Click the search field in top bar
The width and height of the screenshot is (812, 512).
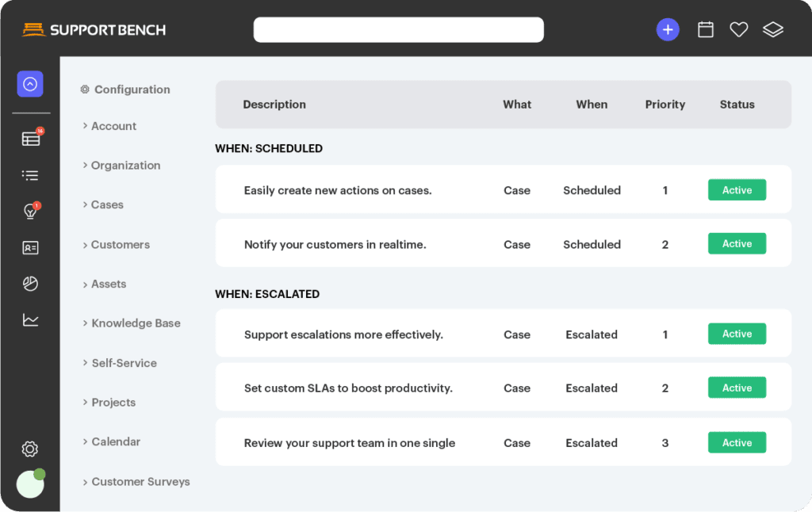398,30
